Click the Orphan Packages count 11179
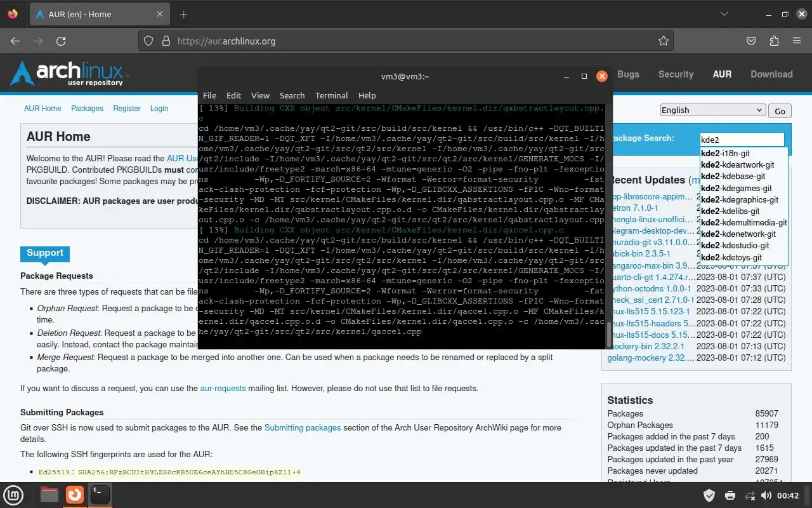Image resolution: width=812 pixels, height=508 pixels. [x=766, y=425]
